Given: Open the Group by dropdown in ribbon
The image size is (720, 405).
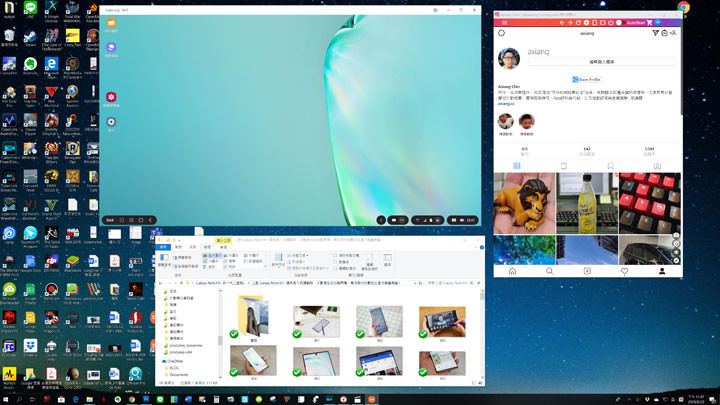Looking at the screenshot, I should (x=299, y=255).
